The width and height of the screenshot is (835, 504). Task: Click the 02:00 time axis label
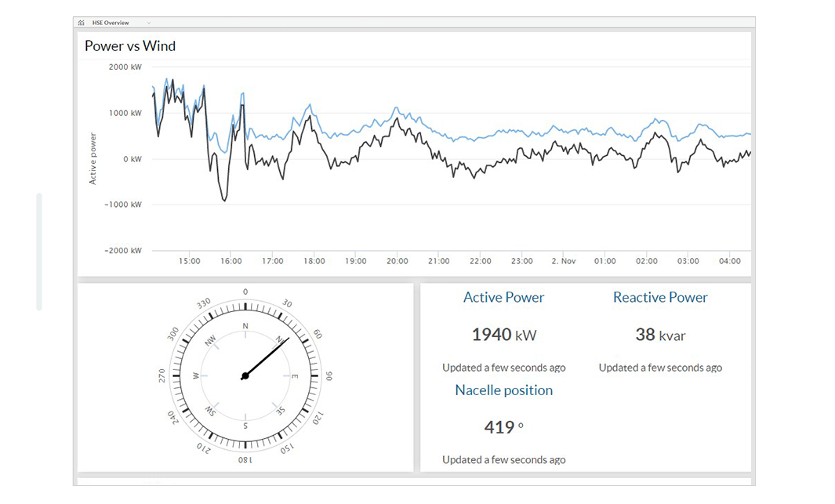647,261
